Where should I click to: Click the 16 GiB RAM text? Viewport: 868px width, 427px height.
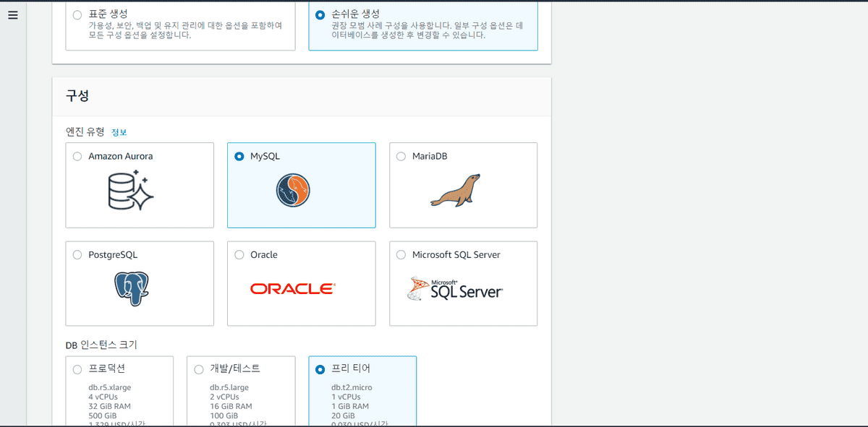click(230, 406)
